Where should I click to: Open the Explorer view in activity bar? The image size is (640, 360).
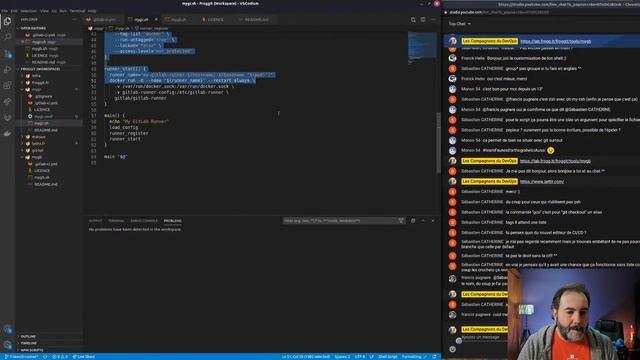click(x=7, y=21)
